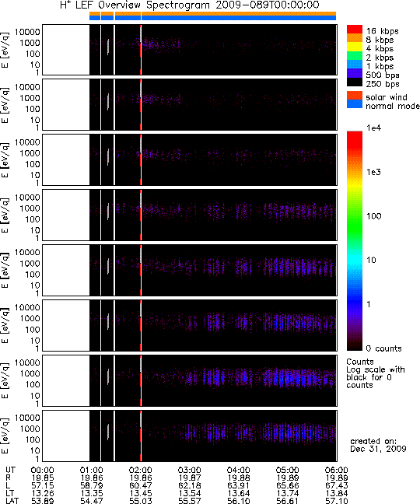Image resolution: width=420 pixels, height=504 pixels.
Task: Click the orange-blue mode bar above the panels
Action: tap(213, 16)
